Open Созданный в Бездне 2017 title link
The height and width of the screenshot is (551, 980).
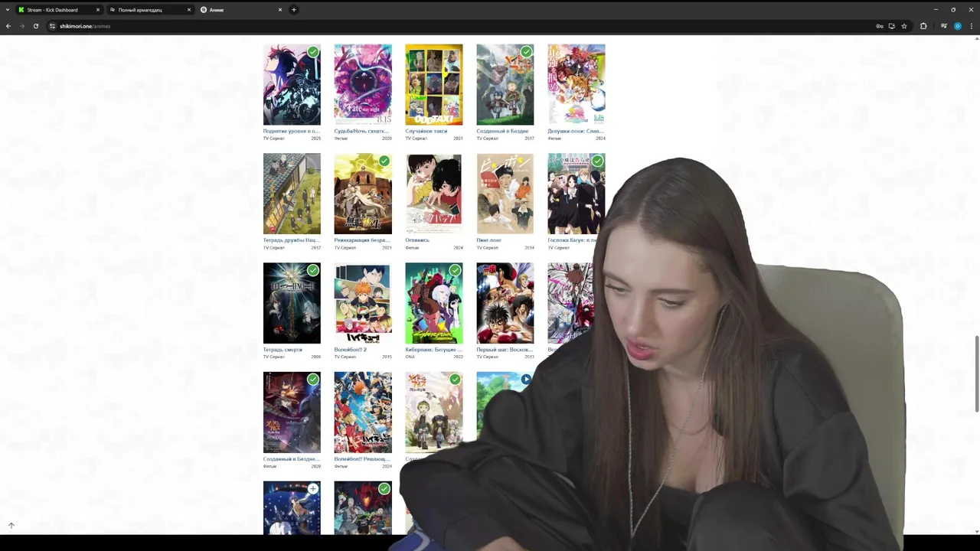(x=502, y=131)
